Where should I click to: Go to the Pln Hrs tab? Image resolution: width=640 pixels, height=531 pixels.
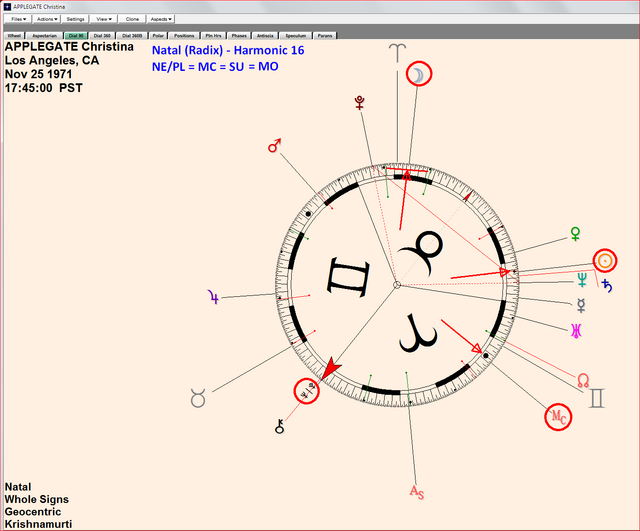[x=213, y=36]
